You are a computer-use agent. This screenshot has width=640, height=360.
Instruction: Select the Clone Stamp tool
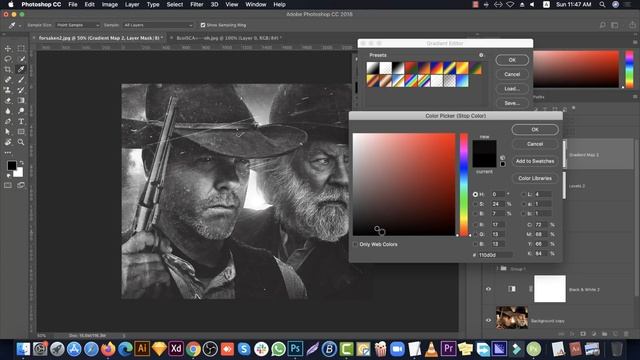tap(8, 90)
